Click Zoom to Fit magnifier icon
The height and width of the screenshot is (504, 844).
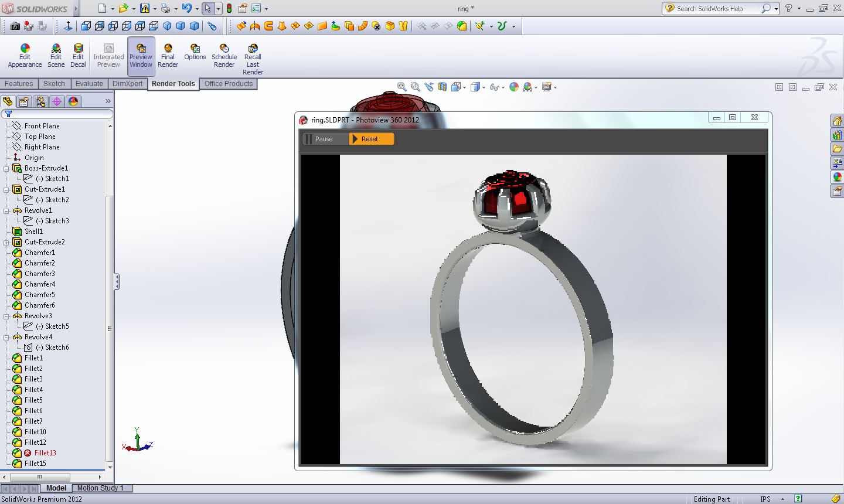(401, 87)
